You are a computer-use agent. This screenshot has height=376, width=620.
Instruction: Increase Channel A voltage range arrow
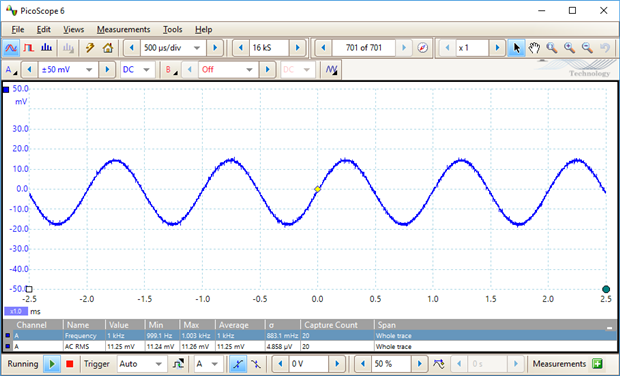107,70
